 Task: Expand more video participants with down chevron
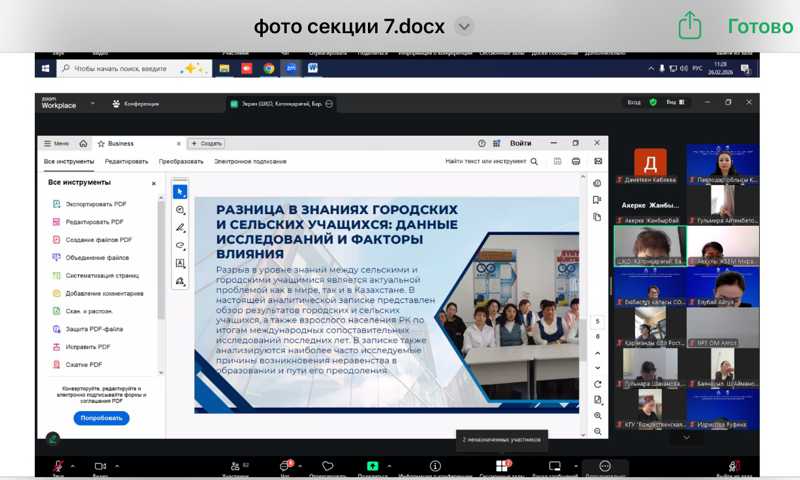click(686, 437)
